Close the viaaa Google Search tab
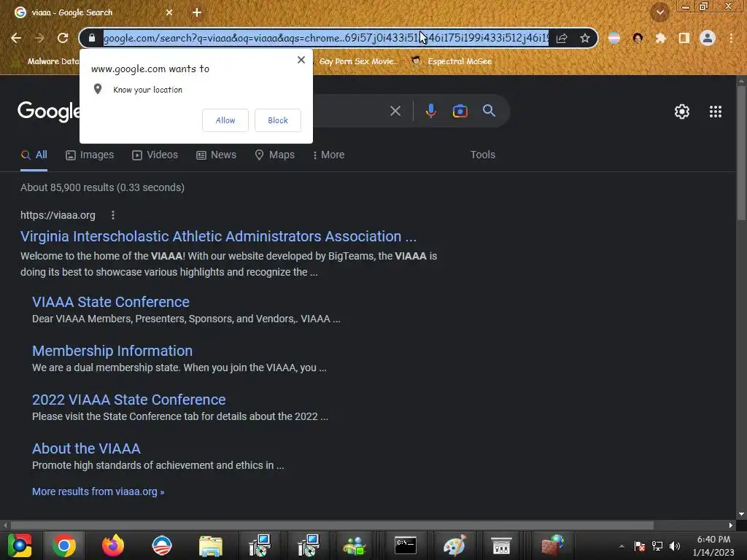Image resolution: width=747 pixels, height=560 pixels. point(169,12)
